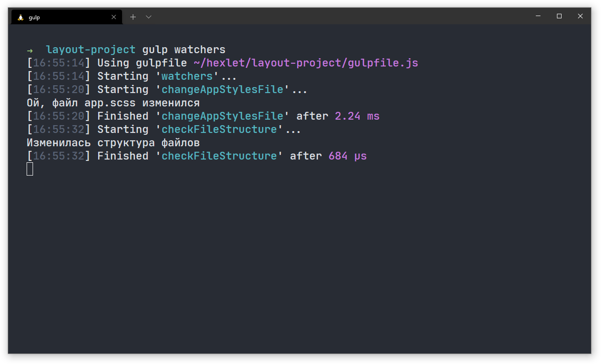This screenshot has height=364, width=601.
Task: Close the terminal window
Action: pyautogui.click(x=580, y=16)
